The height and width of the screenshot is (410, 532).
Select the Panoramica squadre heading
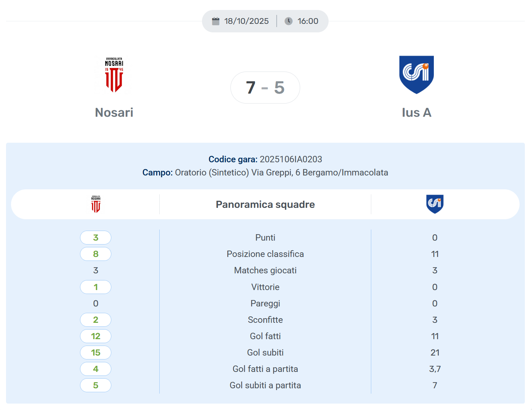tap(265, 204)
